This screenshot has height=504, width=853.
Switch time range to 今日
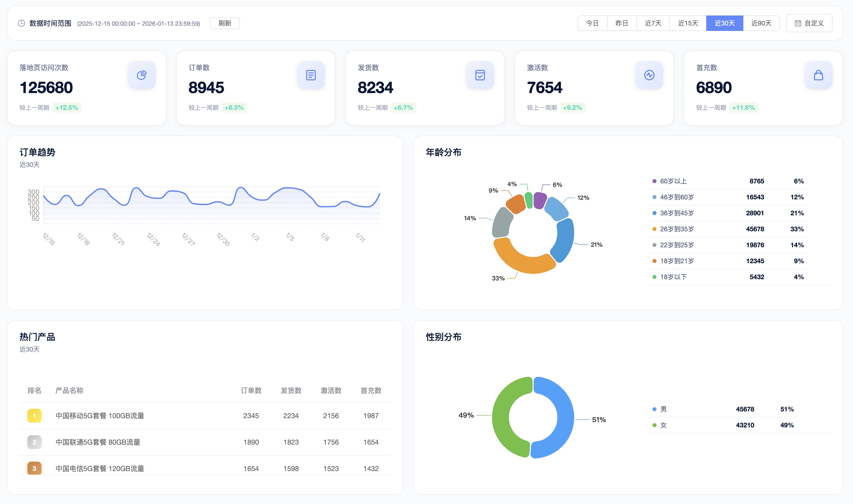tap(592, 23)
